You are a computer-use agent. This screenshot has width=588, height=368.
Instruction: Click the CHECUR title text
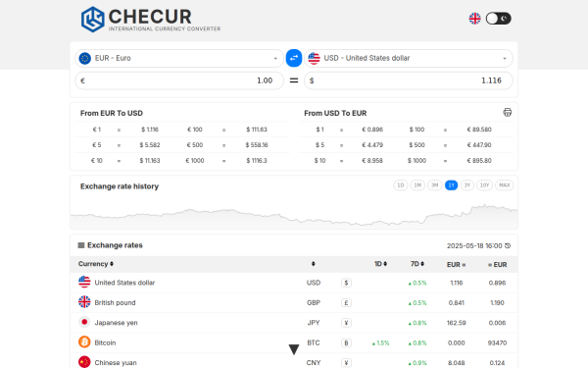click(150, 17)
